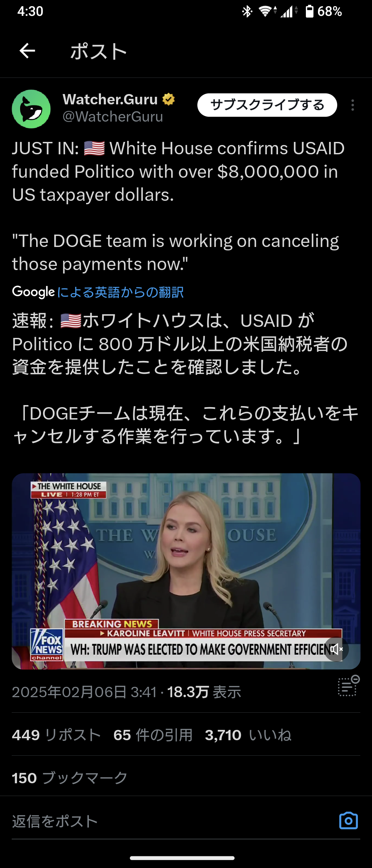View the 449 リポスト list

56,735
